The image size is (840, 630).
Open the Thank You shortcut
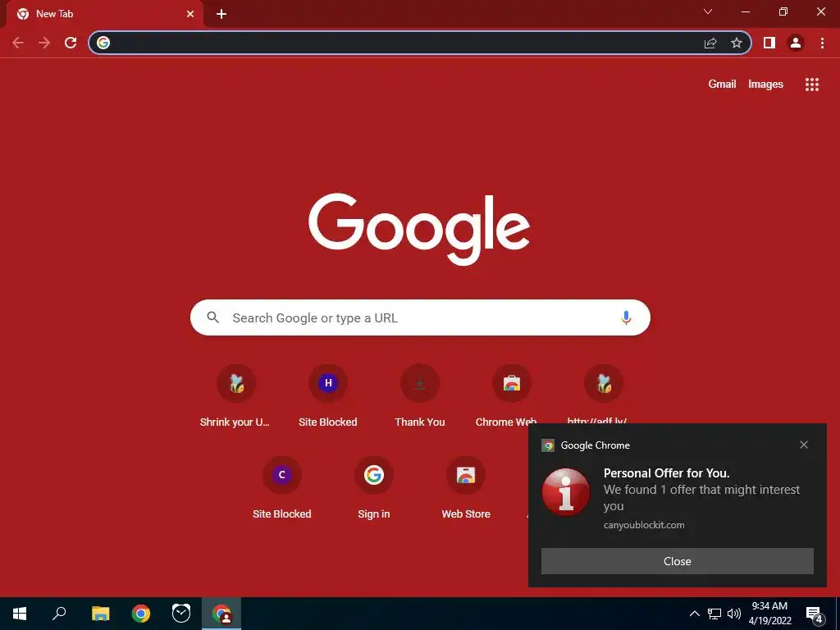pyautogui.click(x=420, y=396)
